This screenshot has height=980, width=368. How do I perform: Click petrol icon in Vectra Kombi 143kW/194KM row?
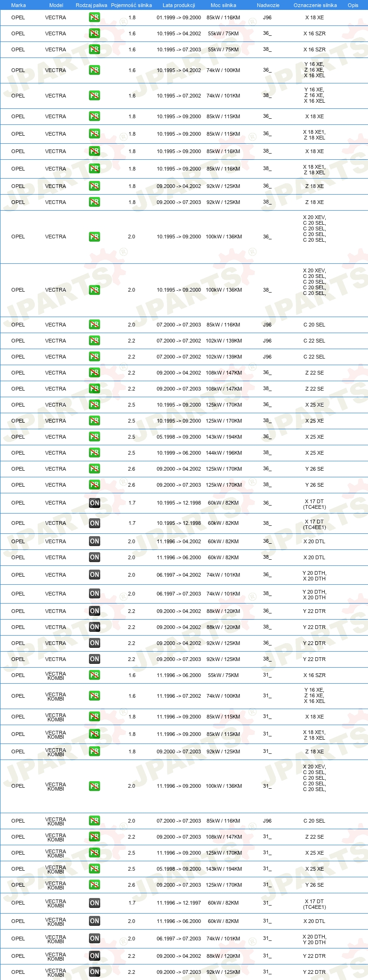(95, 869)
